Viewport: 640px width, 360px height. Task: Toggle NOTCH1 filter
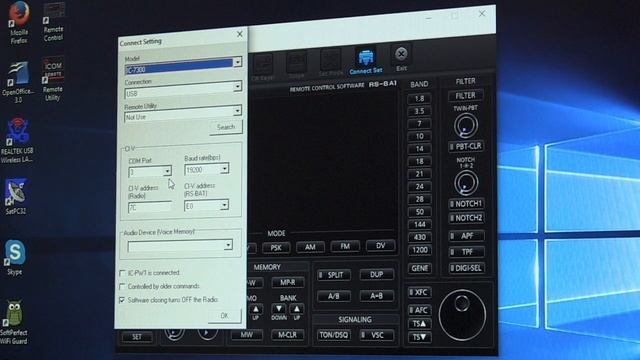coord(466,204)
